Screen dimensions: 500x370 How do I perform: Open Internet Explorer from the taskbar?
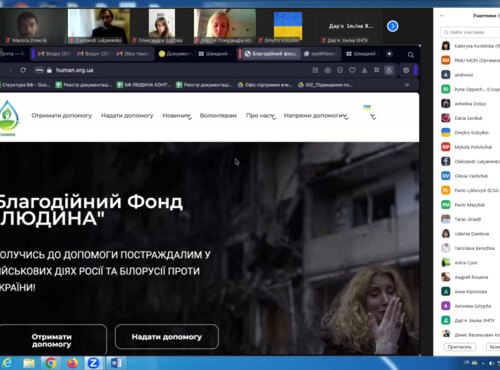7,363
